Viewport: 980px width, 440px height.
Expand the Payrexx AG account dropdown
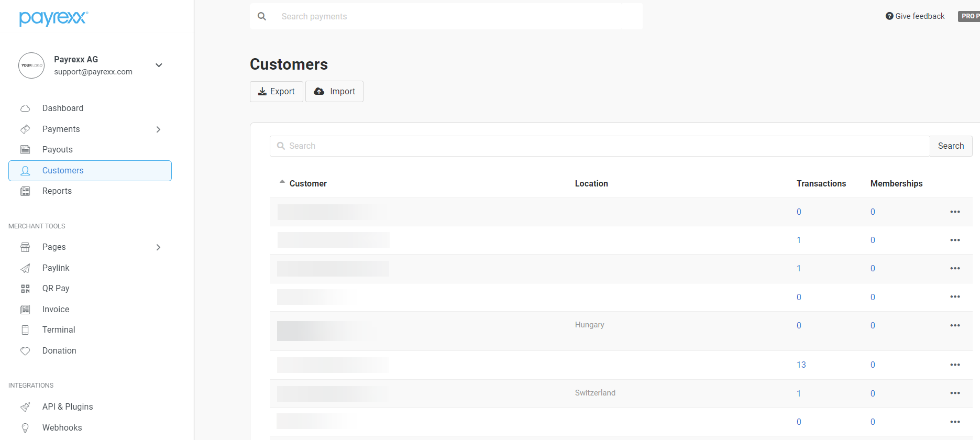(x=159, y=65)
